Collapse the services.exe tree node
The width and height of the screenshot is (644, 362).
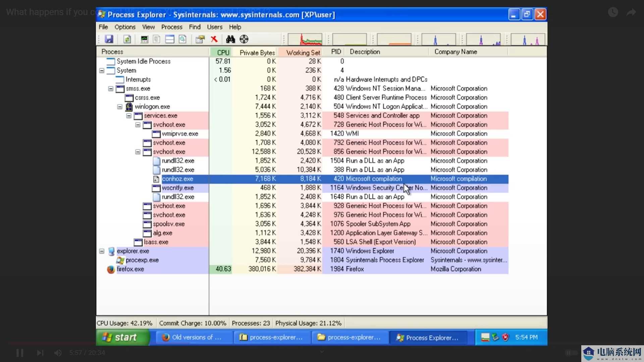[x=129, y=116]
